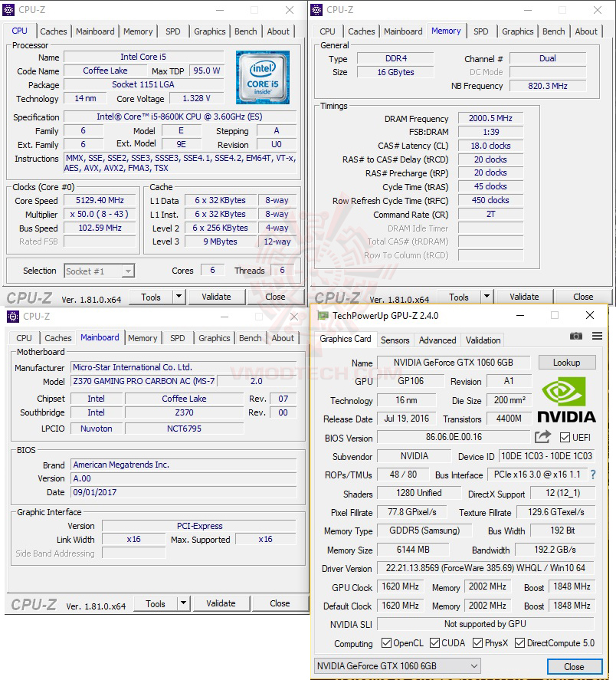Switch to the Validation tab in GPU-Z
This screenshot has width=616, height=680.
pyautogui.click(x=483, y=340)
